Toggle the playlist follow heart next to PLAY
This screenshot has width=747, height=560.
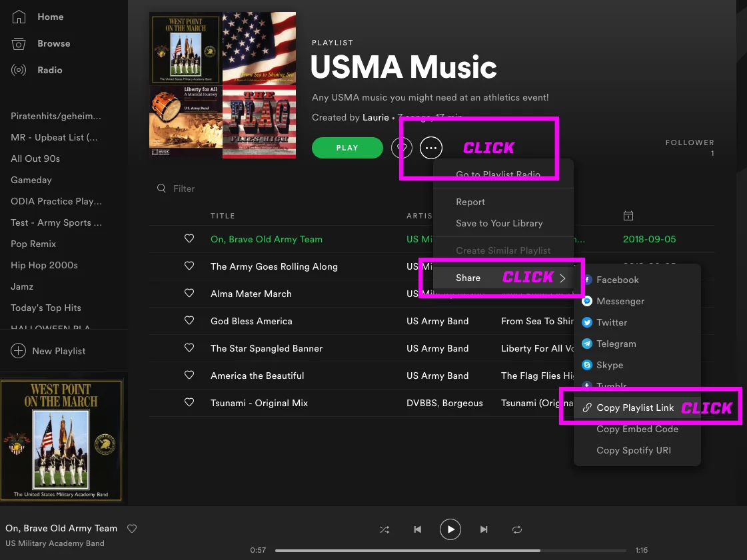pyautogui.click(x=402, y=148)
